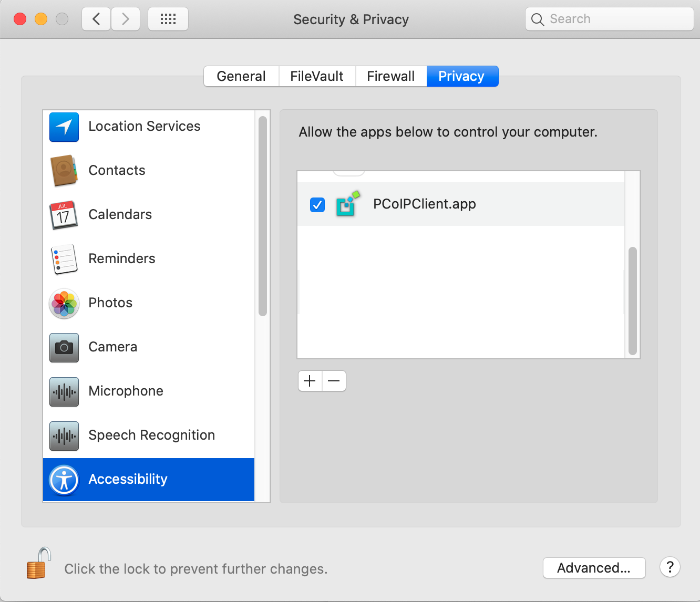Click the Accessibility figure icon
Image resolution: width=700 pixels, height=602 pixels.
[x=64, y=480]
